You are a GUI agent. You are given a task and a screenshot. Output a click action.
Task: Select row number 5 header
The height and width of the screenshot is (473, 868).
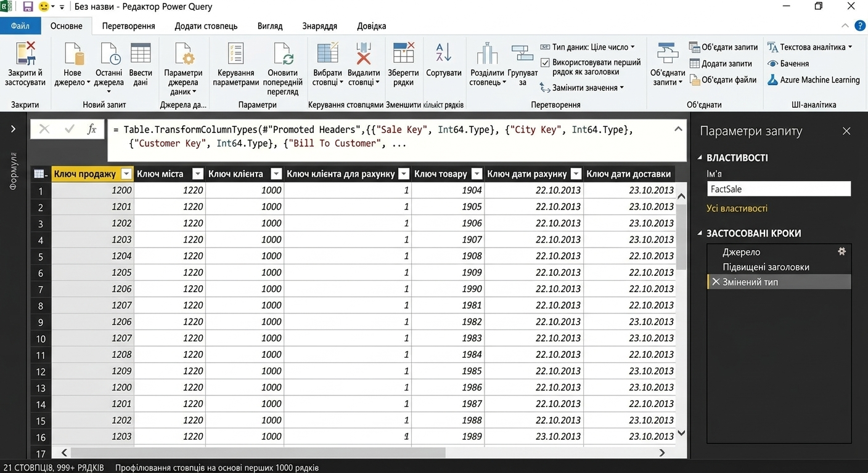[41, 256]
